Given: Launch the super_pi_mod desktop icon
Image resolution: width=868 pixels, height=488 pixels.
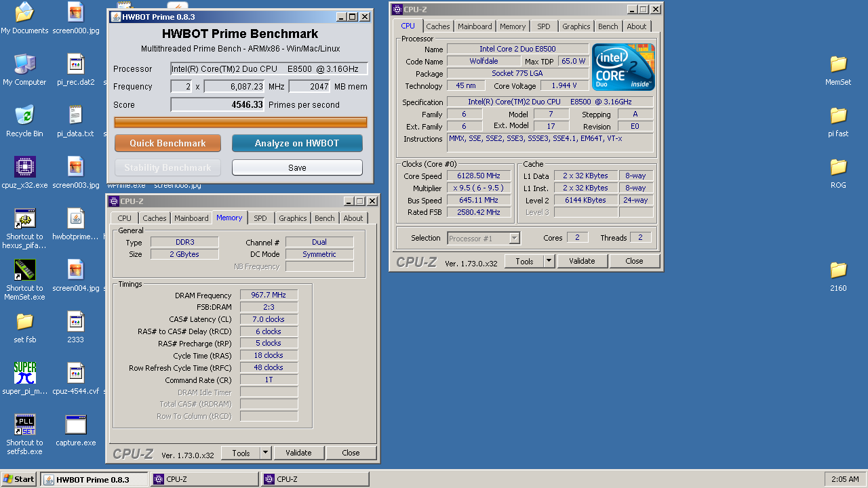Looking at the screenshot, I should pyautogui.click(x=24, y=373).
